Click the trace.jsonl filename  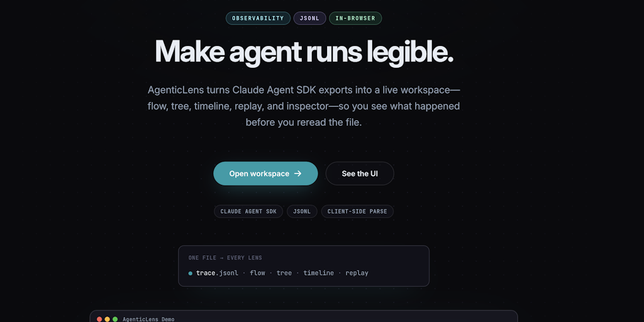217,273
